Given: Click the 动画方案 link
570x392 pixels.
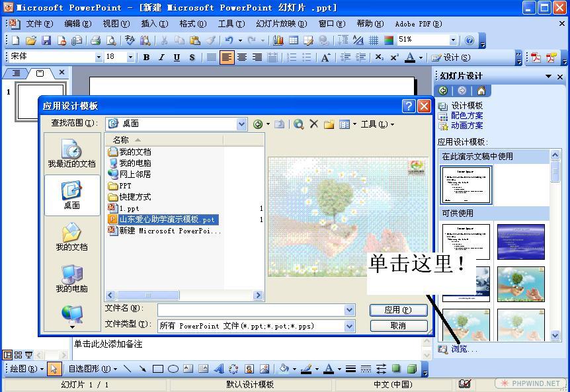Looking at the screenshot, I should (x=467, y=126).
